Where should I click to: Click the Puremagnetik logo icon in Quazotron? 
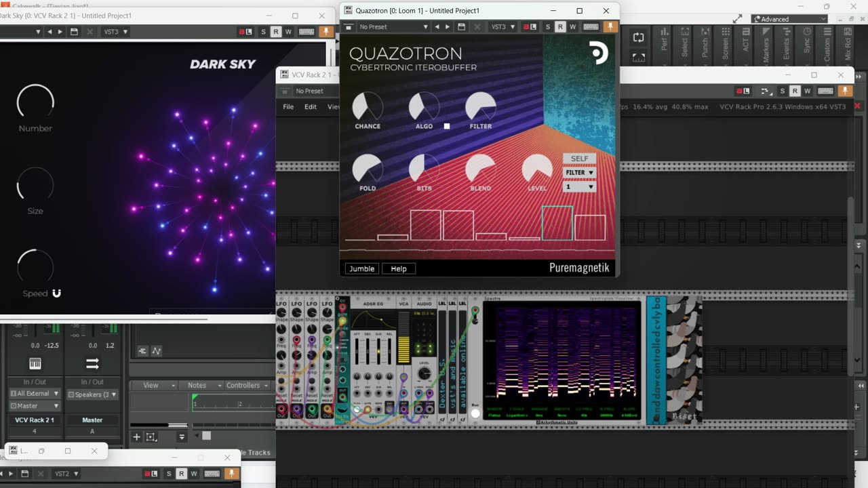point(598,53)
